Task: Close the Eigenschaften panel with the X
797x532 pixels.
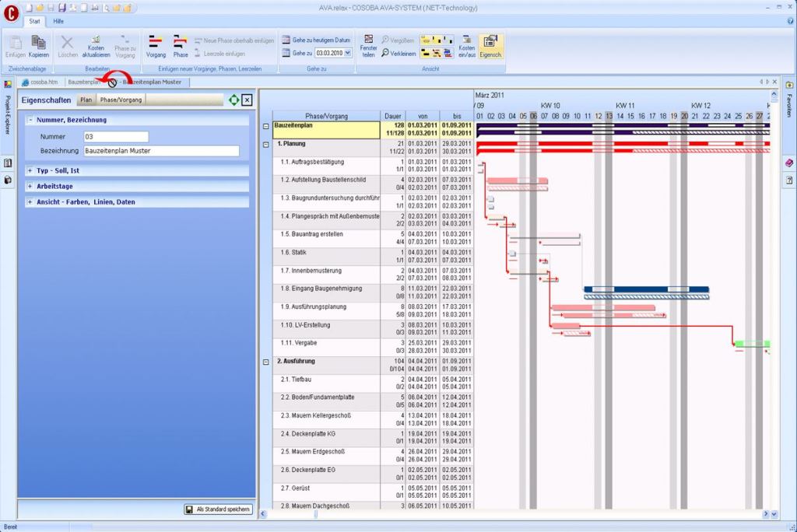Action: pos(247,100)
